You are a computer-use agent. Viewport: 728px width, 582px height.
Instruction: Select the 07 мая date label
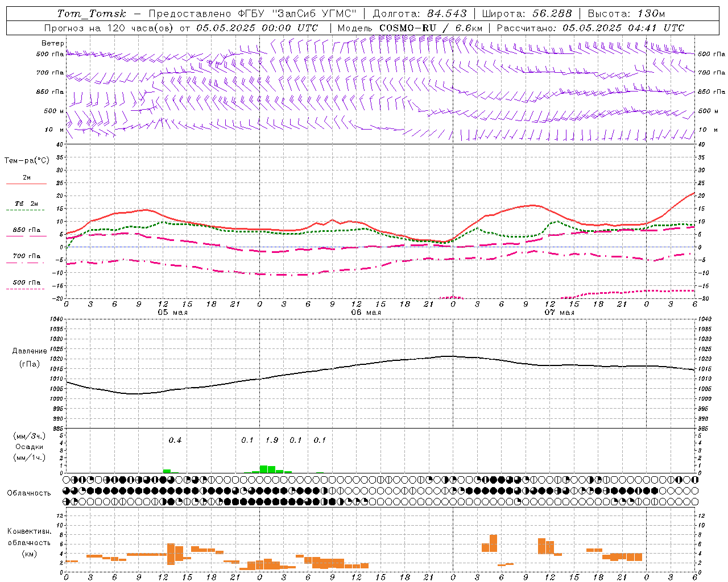click(x=559, y=313)
